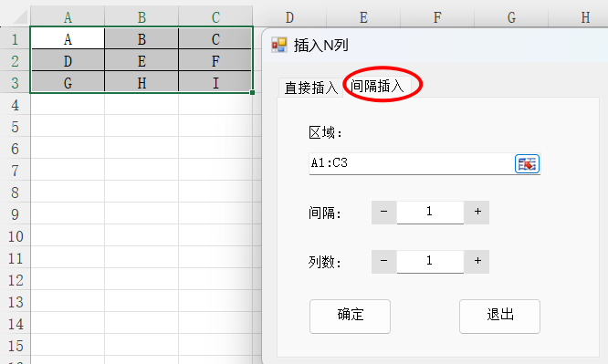
Task: Switch to the 直接插入 tab
Action: (x=311, y=88)
